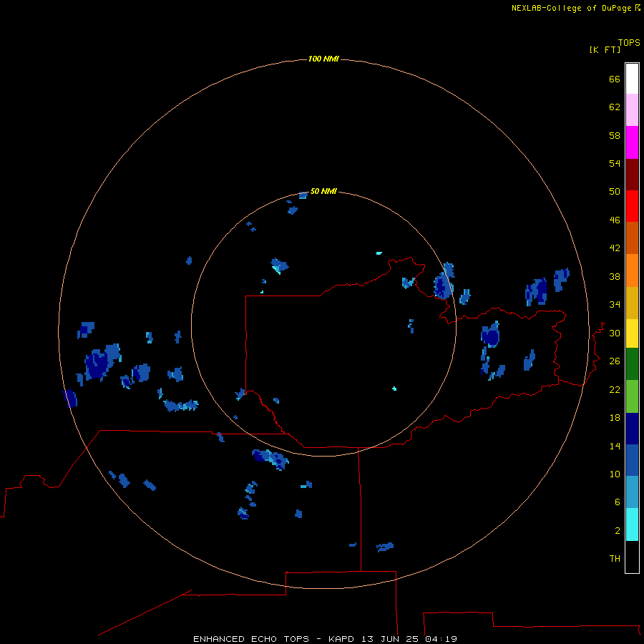
Task: Click the 42 value on the legend
Action: 615,248
